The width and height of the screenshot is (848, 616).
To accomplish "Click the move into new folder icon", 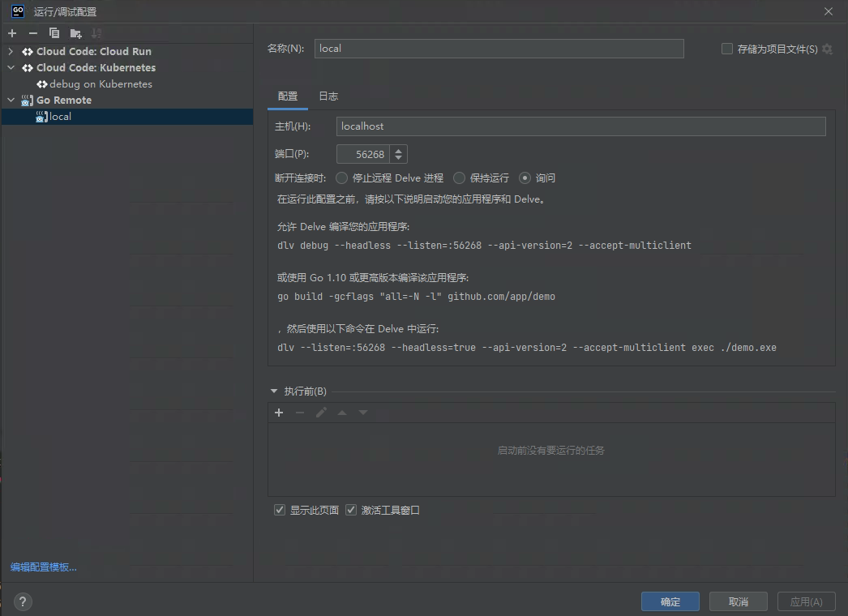I will [75, 33].
